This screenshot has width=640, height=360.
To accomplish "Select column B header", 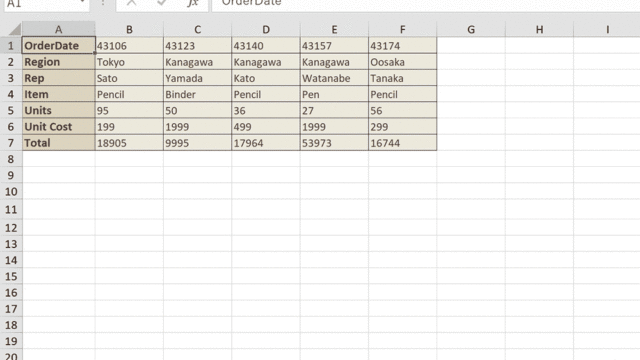I will [x=129, y=29].
